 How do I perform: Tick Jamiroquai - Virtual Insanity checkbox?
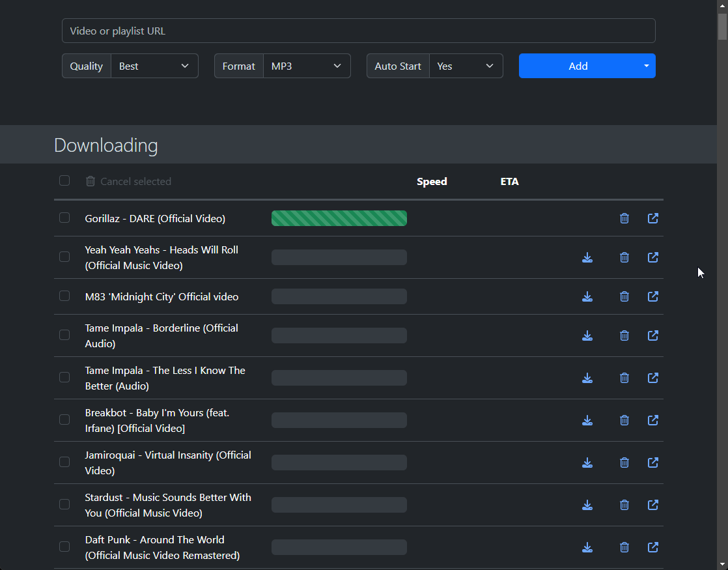click(x=64, y=461)
